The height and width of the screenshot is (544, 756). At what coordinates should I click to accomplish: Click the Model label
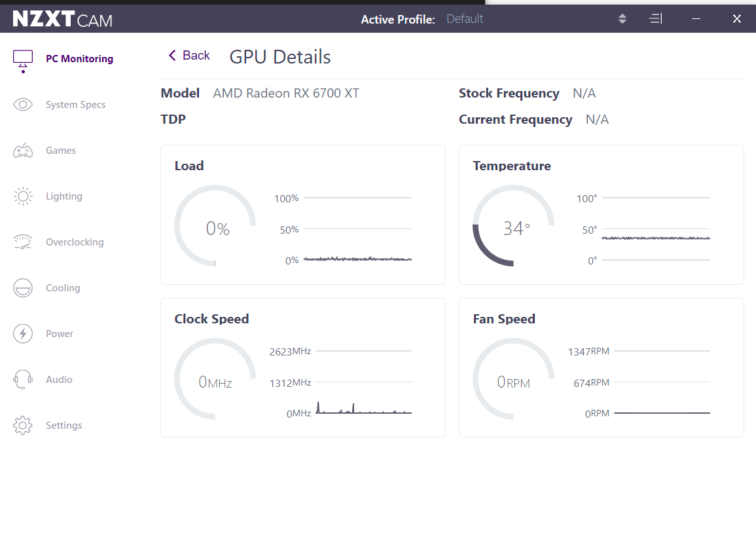(180, 93)
